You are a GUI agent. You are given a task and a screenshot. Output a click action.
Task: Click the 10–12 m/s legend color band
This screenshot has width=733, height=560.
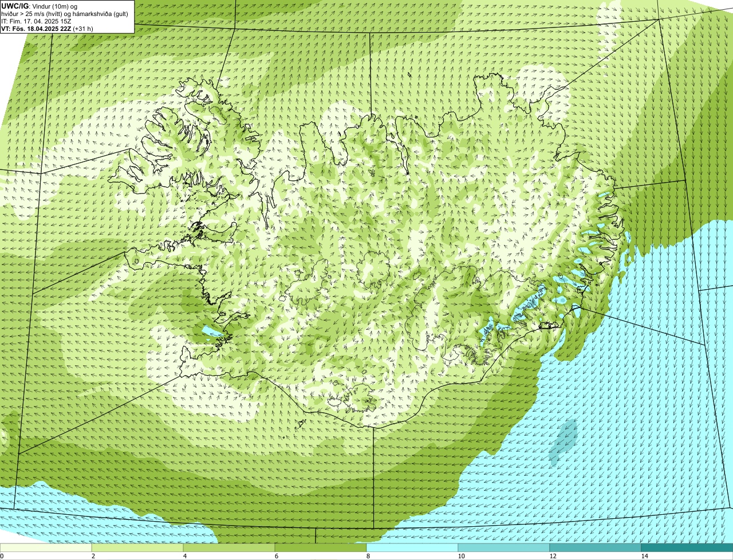click(x=504, y=547)
